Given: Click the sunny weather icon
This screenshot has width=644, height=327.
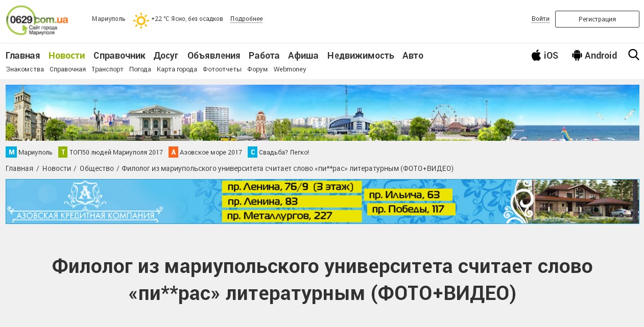Looking at the screenshot, I should click(x=140, y=20).
